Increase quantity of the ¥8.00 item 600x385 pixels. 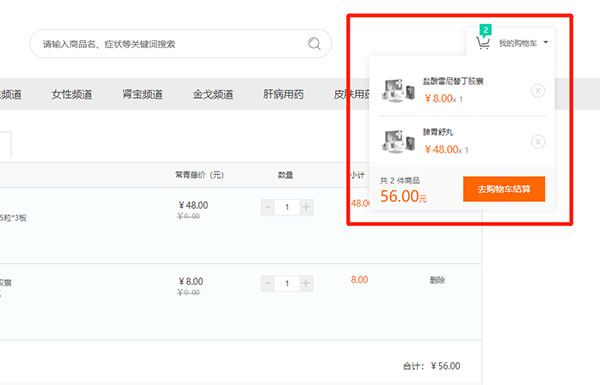[306, 283]
